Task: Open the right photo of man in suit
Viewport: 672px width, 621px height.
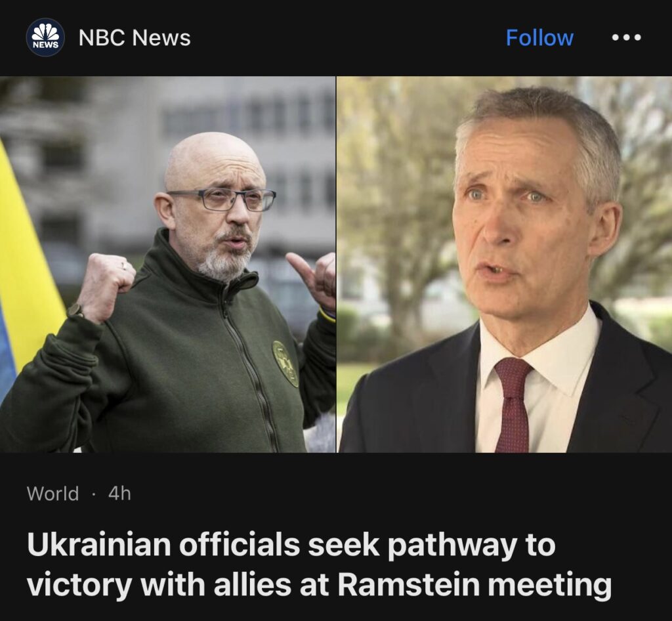Action: pyautogui.click(x=505, y=265)
